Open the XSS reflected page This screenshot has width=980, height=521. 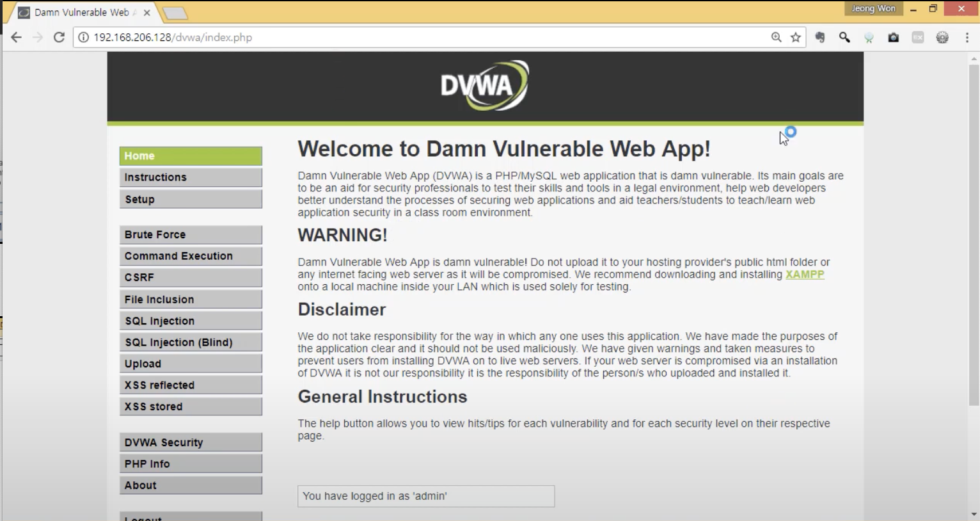pyautogui.click(x=191, y=385)
